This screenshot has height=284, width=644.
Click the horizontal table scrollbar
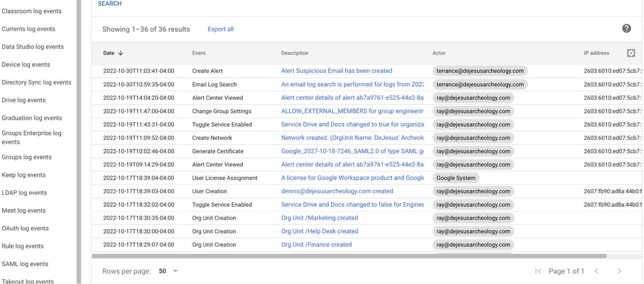tap(349, 256)
